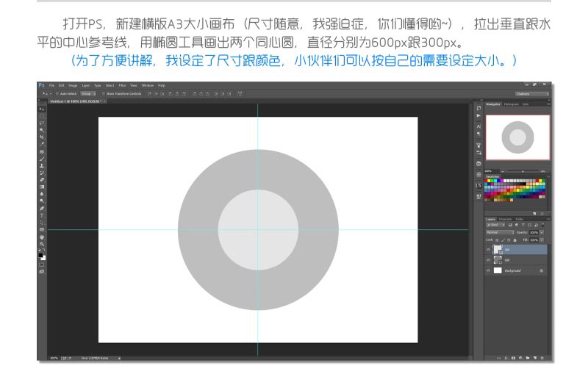Select the Zoom tool

[x=42, y=244]
